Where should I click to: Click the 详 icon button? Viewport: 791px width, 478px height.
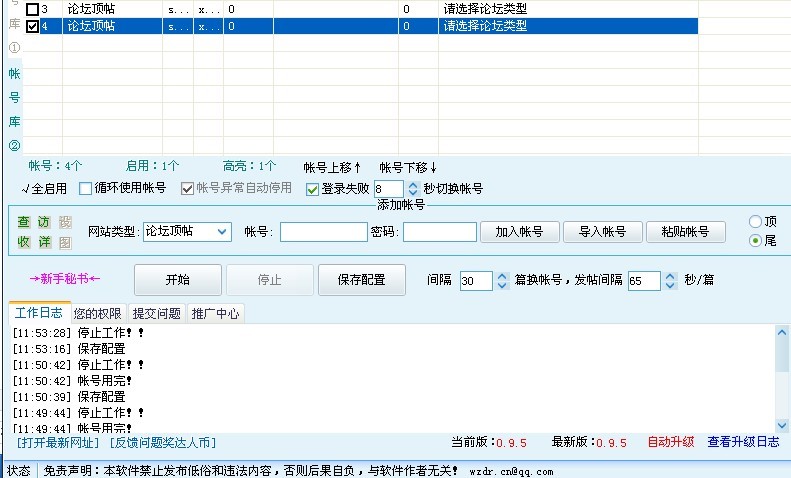click(43, 242)
